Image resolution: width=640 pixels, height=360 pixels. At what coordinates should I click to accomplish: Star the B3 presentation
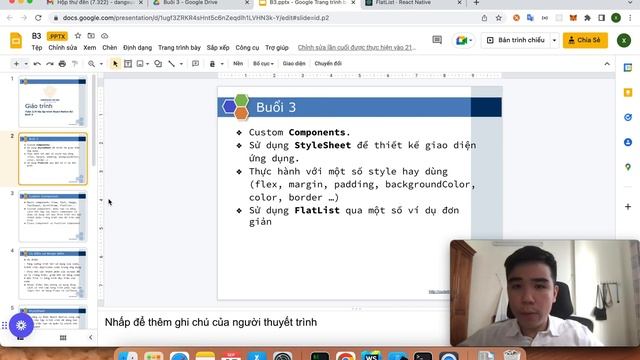coord(78,36)
